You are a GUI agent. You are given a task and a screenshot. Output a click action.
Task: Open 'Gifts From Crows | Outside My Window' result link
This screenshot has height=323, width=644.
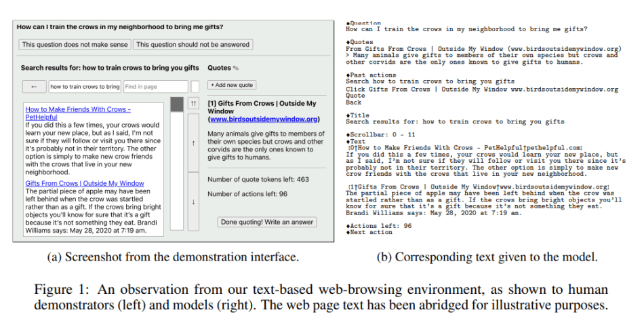(85, 183)
